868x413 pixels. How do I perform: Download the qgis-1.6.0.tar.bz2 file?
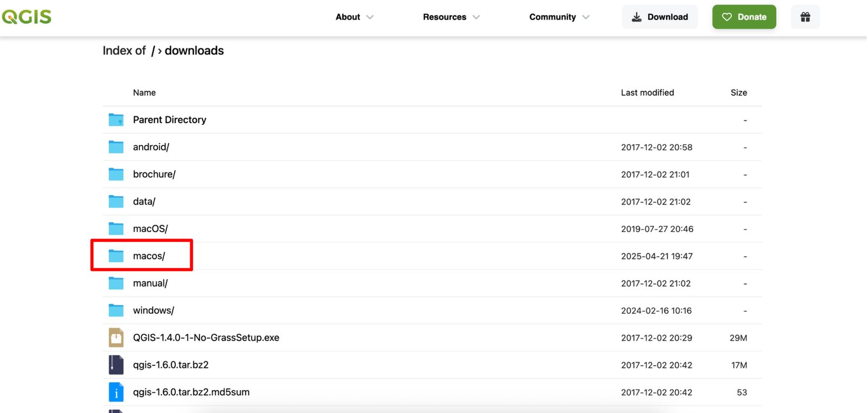(171, 365)
